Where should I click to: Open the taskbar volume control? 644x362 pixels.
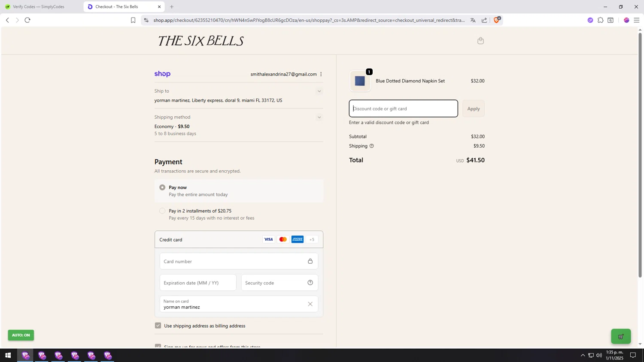599,356
